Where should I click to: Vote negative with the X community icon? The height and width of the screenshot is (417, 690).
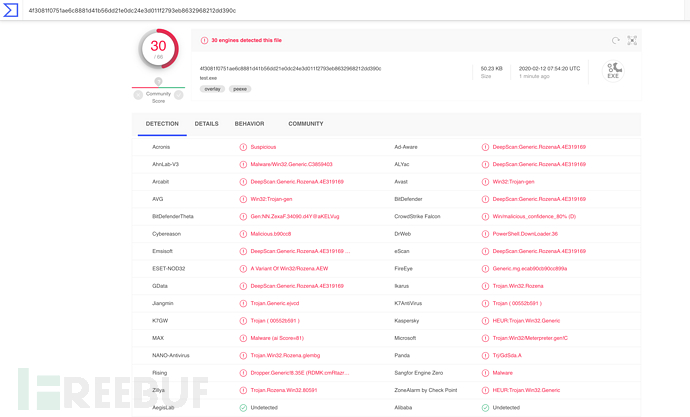pos(138,95)
